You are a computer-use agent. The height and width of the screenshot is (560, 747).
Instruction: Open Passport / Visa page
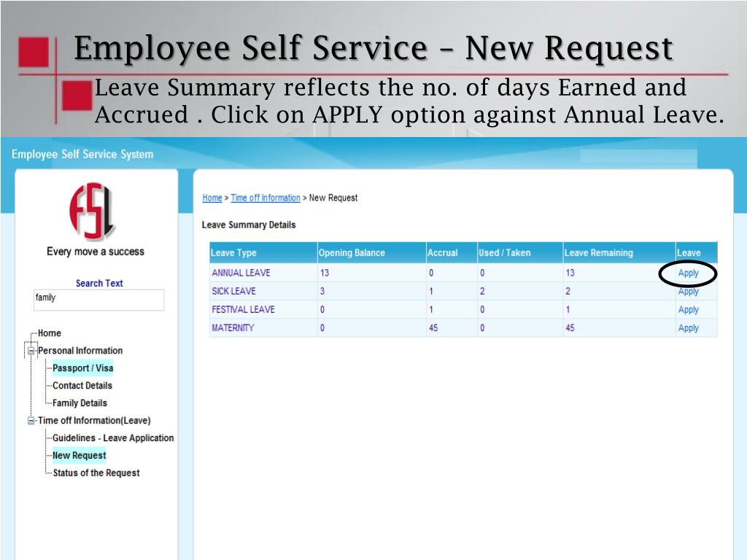(x=83, y=368)
